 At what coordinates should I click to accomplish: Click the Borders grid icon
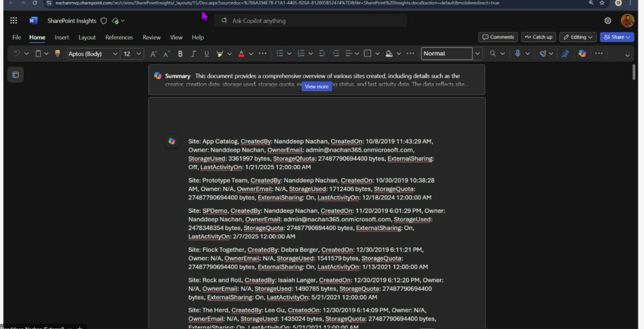[367, 53]
